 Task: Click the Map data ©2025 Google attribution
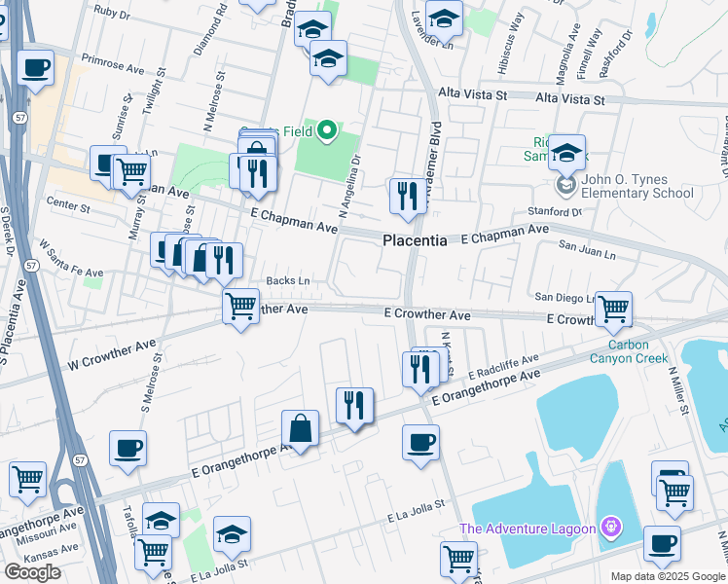(667, 576)
